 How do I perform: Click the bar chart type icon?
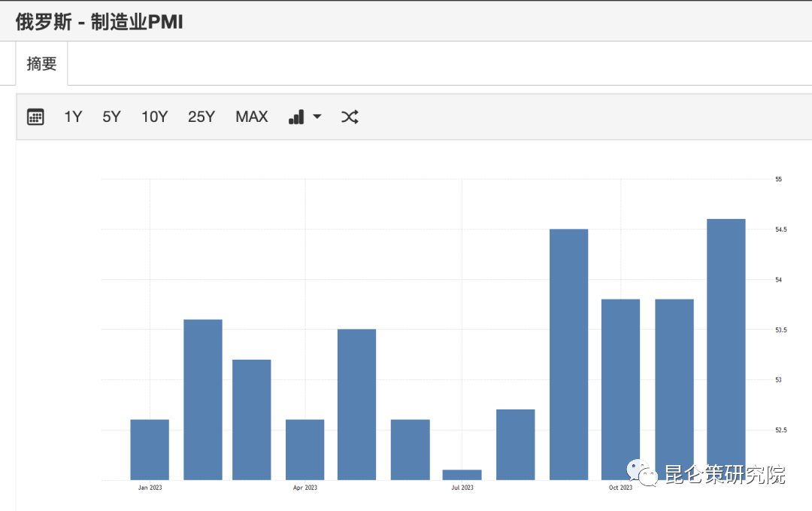point(296,117)
